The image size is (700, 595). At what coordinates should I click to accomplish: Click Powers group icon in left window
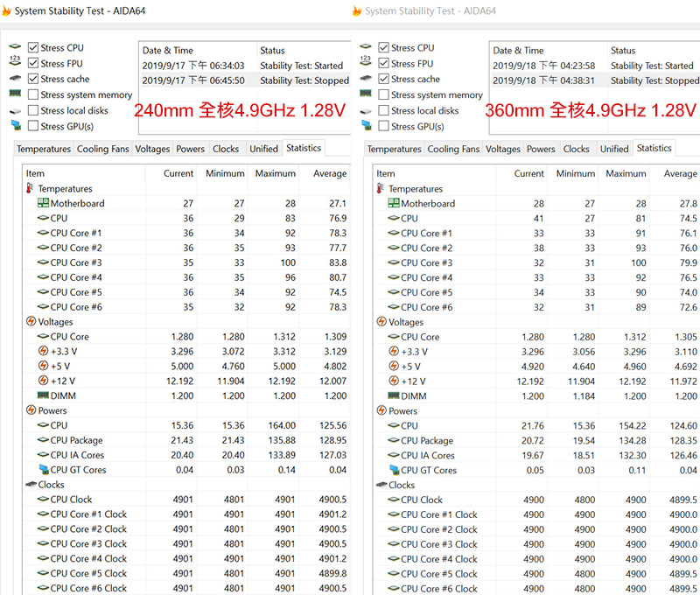coord(31,409)
